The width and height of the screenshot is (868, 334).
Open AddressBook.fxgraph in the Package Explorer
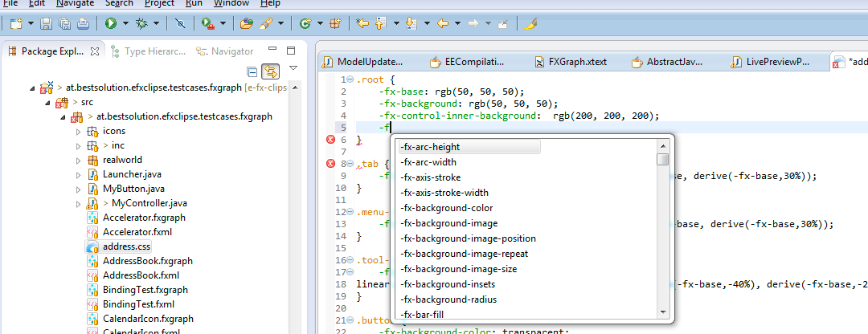tap(147, 261)
